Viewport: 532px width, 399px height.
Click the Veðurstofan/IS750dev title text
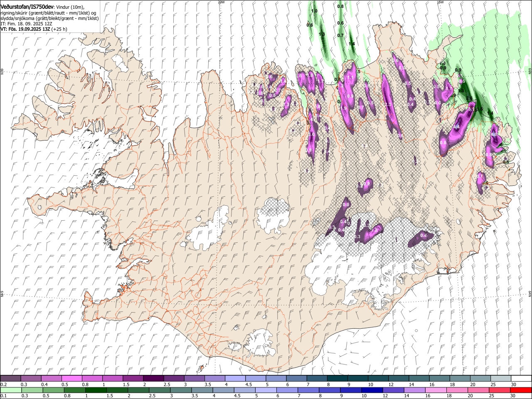tap(27, 7)
